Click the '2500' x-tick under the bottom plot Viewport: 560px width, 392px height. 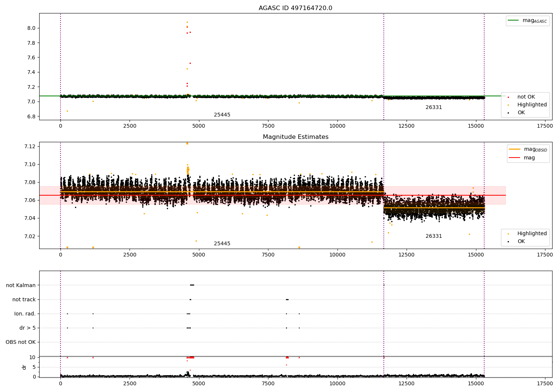click(130, 383)
